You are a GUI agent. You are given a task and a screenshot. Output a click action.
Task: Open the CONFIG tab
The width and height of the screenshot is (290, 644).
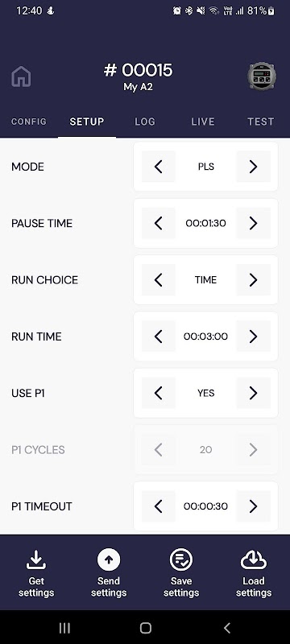pos(29,122)
